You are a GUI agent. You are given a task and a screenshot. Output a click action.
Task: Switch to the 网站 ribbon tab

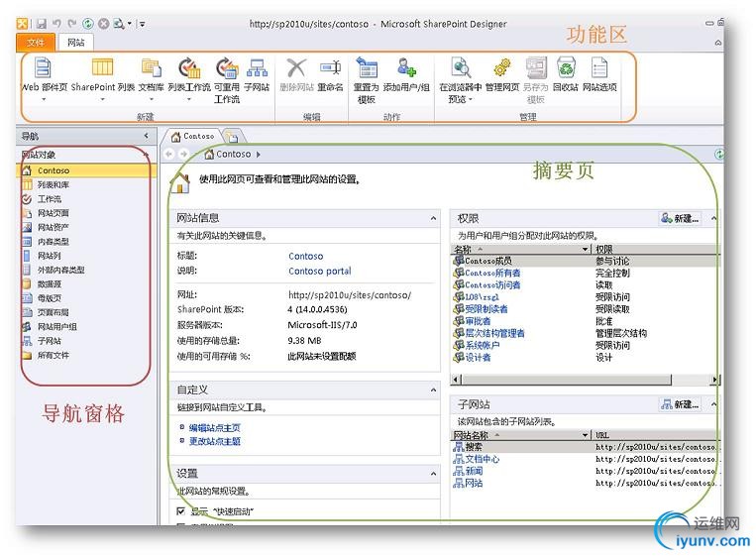coord(75,43)
